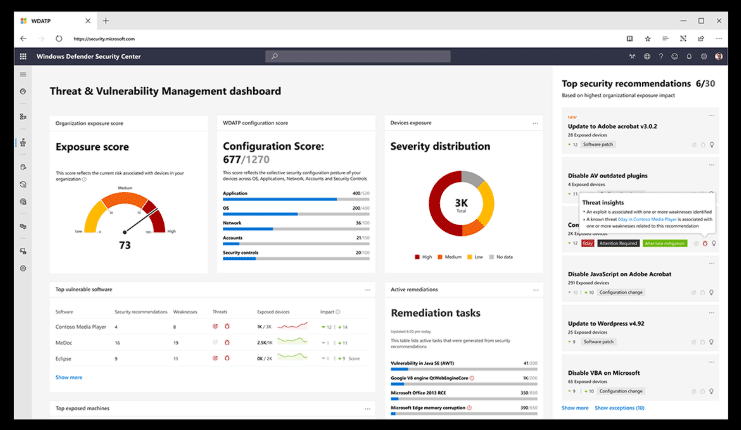Open the browser share icon
The image size is (741, 430).
coord(701,39)
